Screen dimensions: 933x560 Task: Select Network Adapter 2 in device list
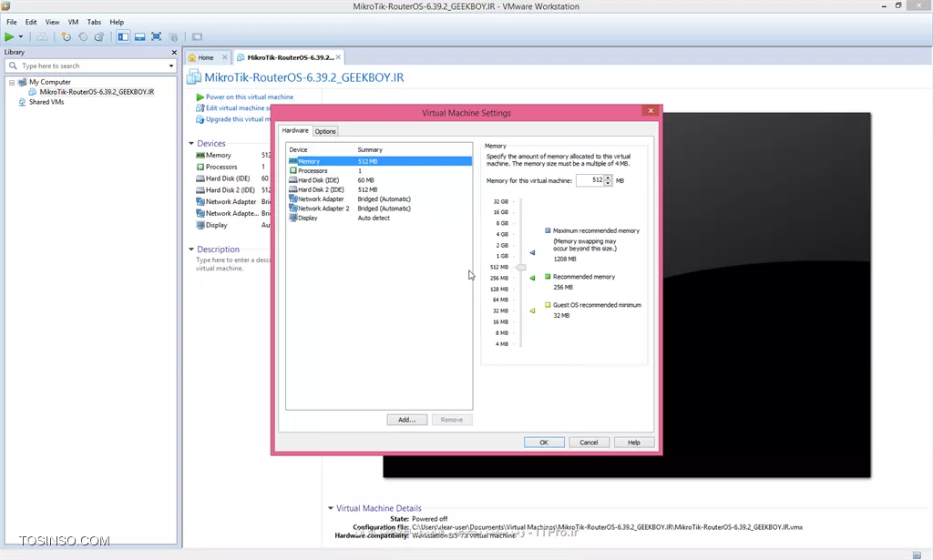click(x=323, y=209)
